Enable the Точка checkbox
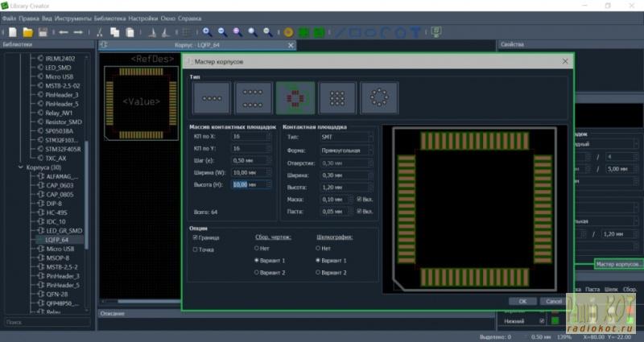Image resolution: width=644 pixels, height=342 pixels. click(196, 249)
